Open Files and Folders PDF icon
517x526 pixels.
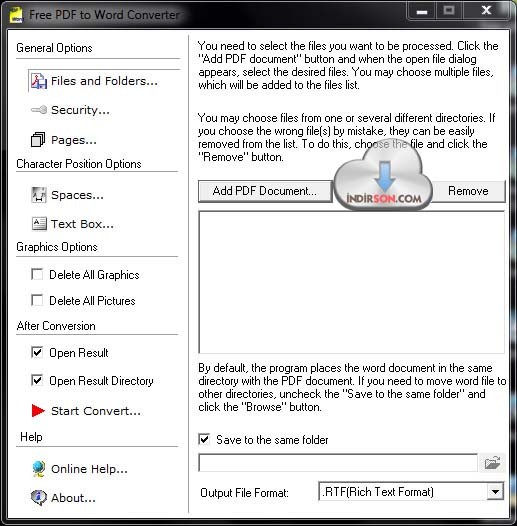point(39,81)
